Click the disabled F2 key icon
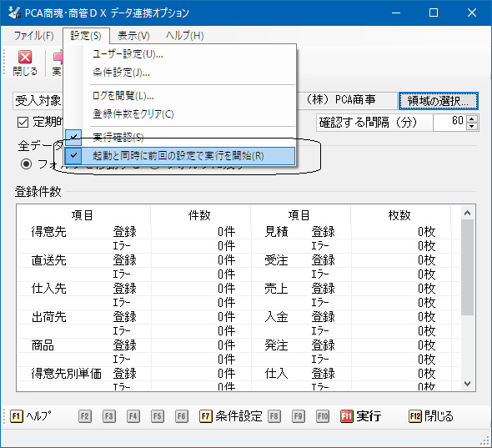This screenshot has height=448, width=492. (x=85, y=416)
